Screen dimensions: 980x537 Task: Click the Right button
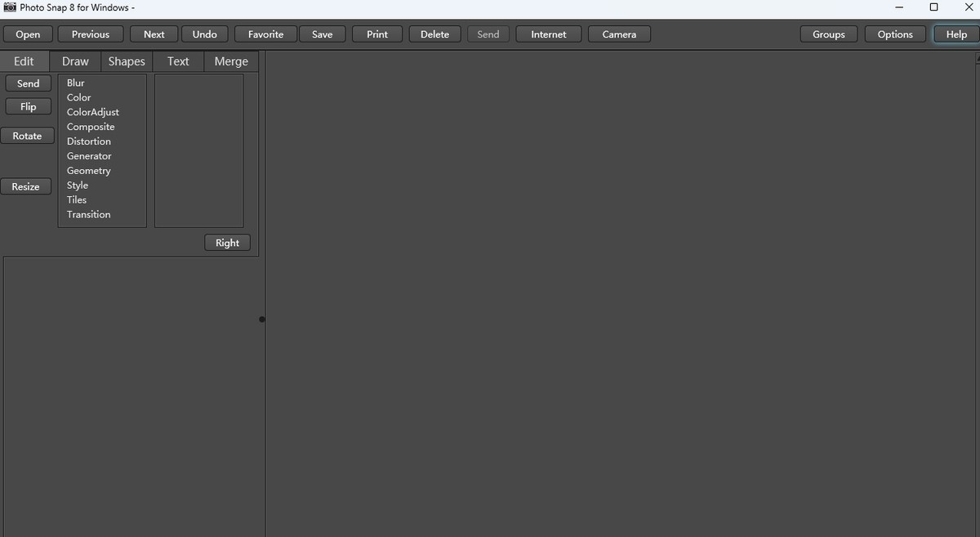(227, 243)
